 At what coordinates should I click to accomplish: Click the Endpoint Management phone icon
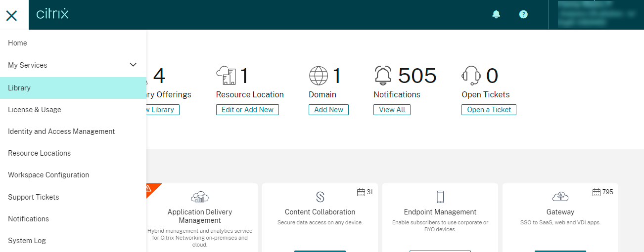coord(440,197)
